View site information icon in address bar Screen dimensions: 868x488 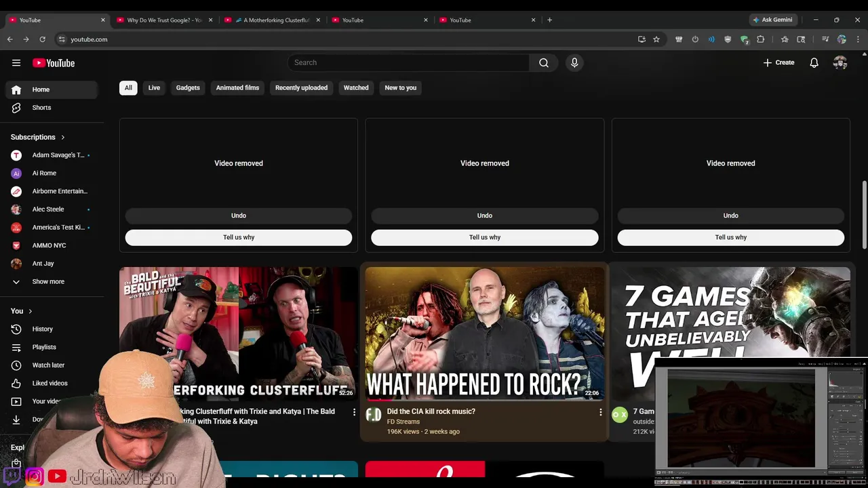tap(62, 39)
